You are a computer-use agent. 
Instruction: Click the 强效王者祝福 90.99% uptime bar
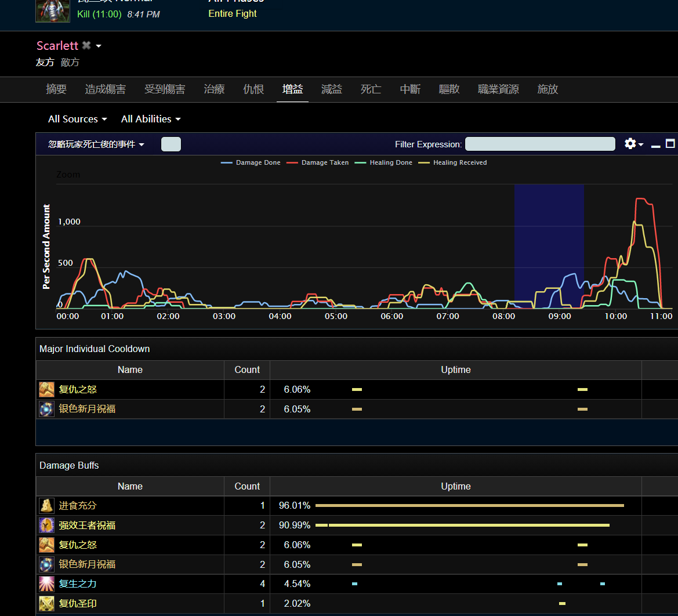tap(463, 525)
